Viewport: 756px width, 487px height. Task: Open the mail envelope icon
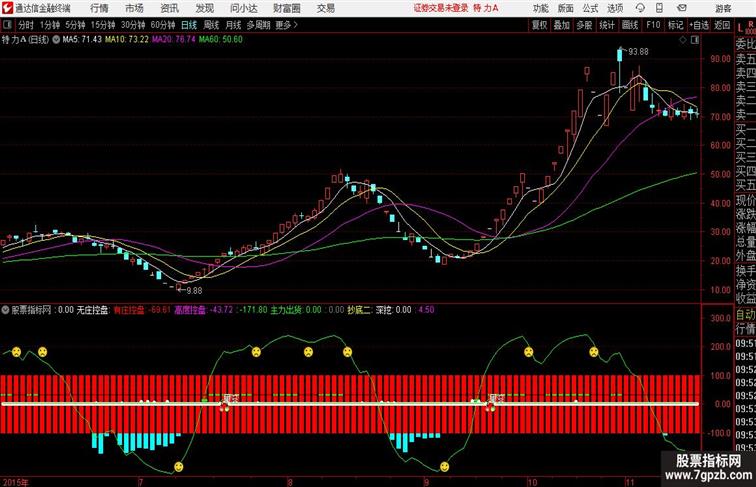(x=682, y=8)
